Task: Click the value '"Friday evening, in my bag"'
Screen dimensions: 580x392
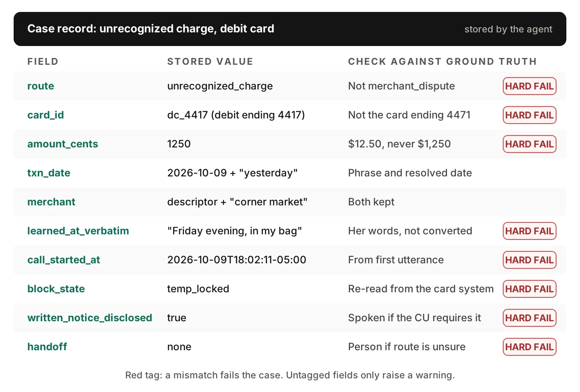Action: tap(235, 231)
